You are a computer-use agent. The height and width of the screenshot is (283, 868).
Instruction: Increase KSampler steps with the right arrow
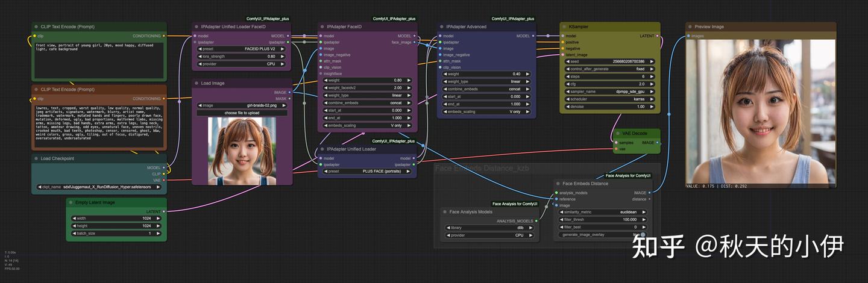(652, 76)
